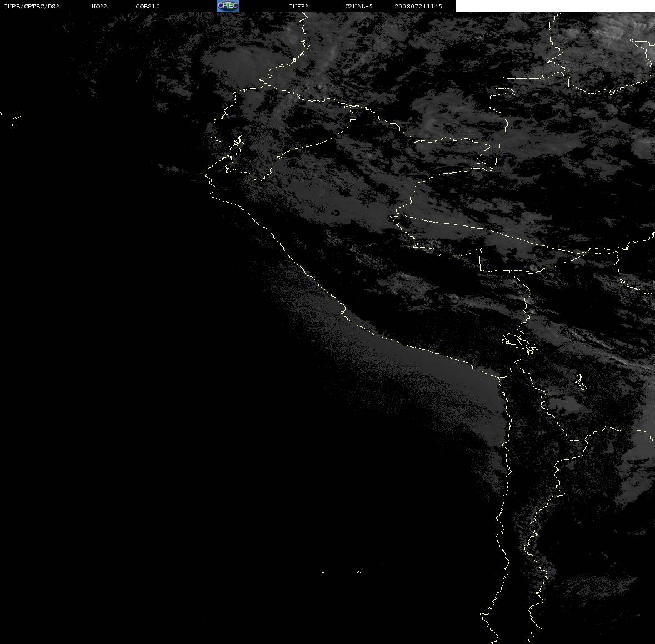Click the 200807241145 timestamp
This screenshot has width=655, height=644.
(418, 6)
